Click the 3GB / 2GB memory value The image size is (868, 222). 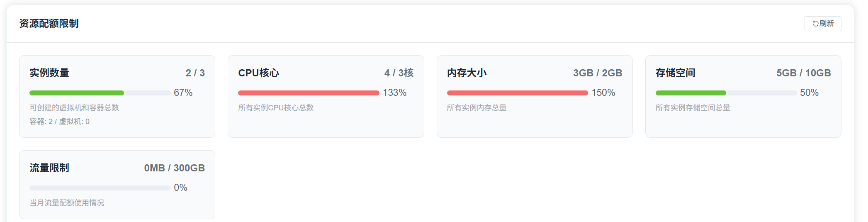point(597,73)
